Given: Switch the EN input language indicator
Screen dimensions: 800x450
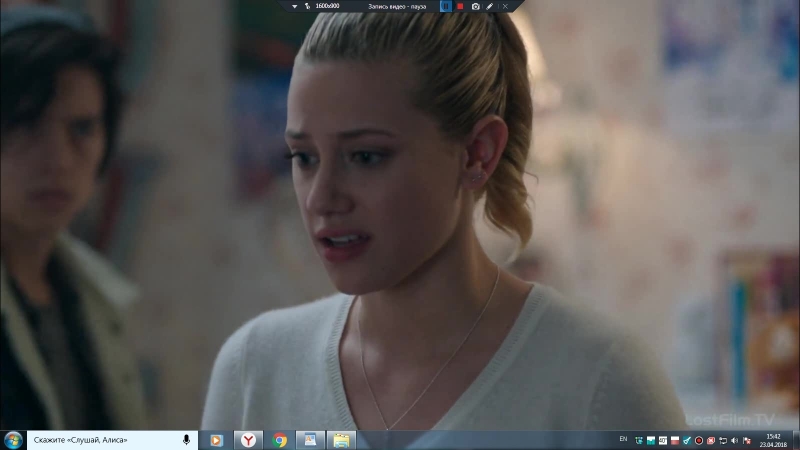Looking at the screenshot, I should tap(623, 439).
